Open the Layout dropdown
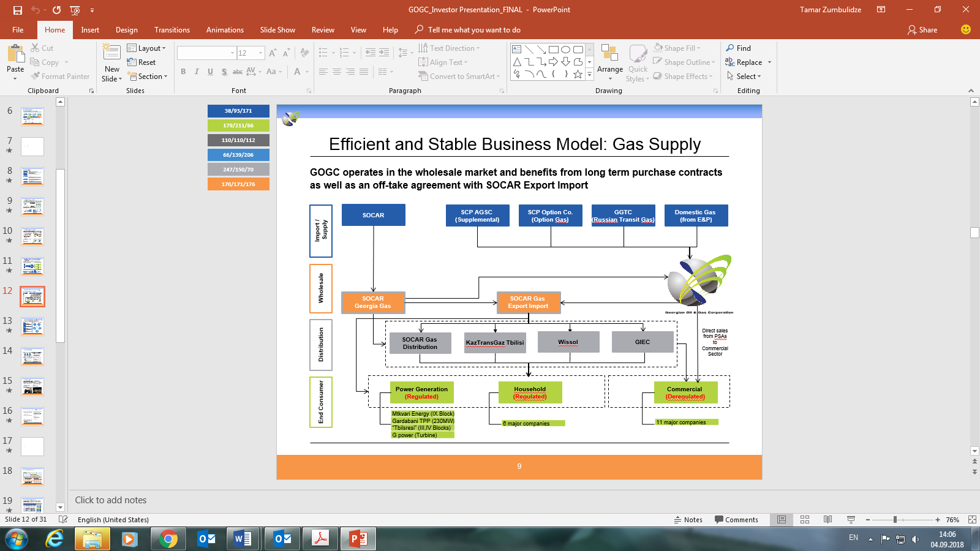 click(x=146, y=48)
